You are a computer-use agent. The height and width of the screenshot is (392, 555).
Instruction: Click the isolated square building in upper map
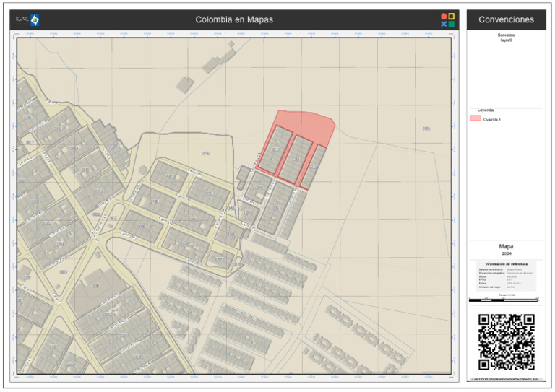point(185,85)
